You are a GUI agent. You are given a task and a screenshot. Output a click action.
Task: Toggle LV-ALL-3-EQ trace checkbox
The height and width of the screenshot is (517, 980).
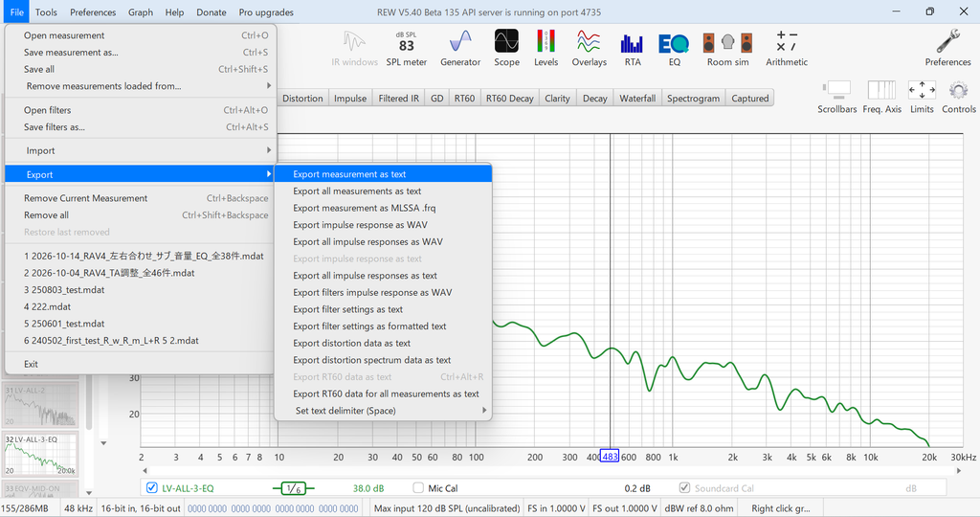pyautogui.click(x=151, y=487)
